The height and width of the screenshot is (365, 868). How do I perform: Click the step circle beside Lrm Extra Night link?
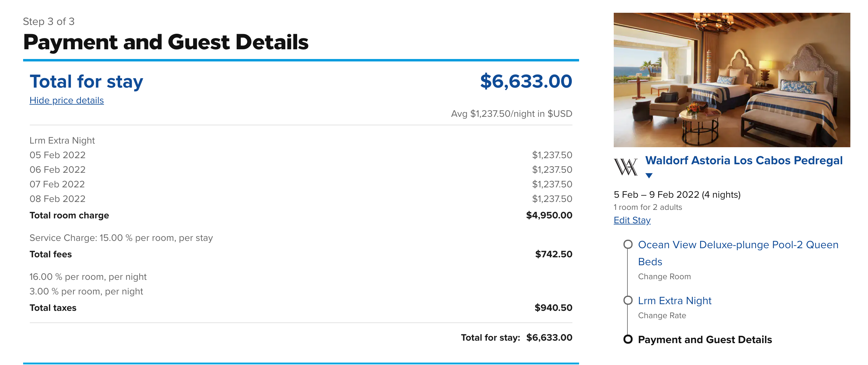(x=628, y=300)
